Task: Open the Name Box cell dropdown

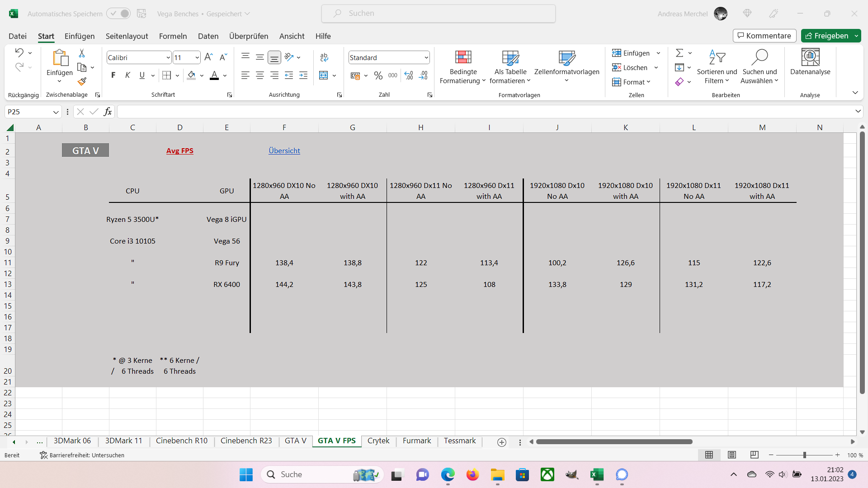Action: (56, 112)
